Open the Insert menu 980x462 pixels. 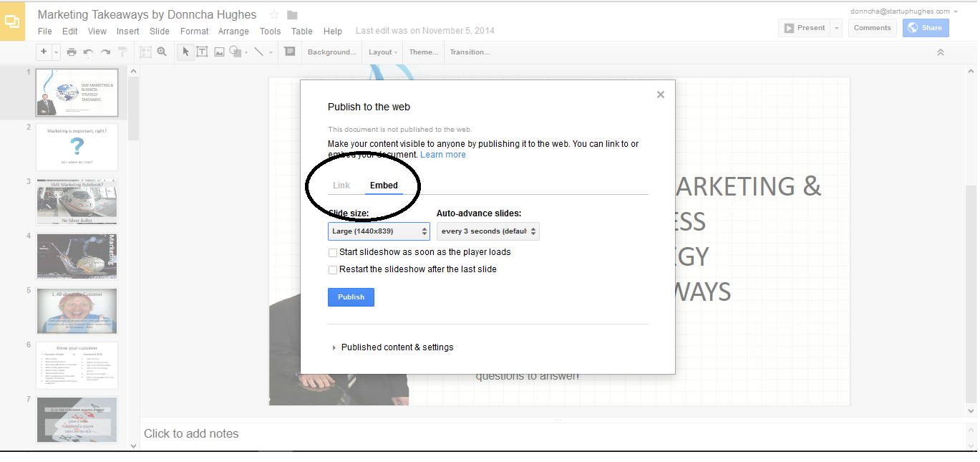coord(128,32)
